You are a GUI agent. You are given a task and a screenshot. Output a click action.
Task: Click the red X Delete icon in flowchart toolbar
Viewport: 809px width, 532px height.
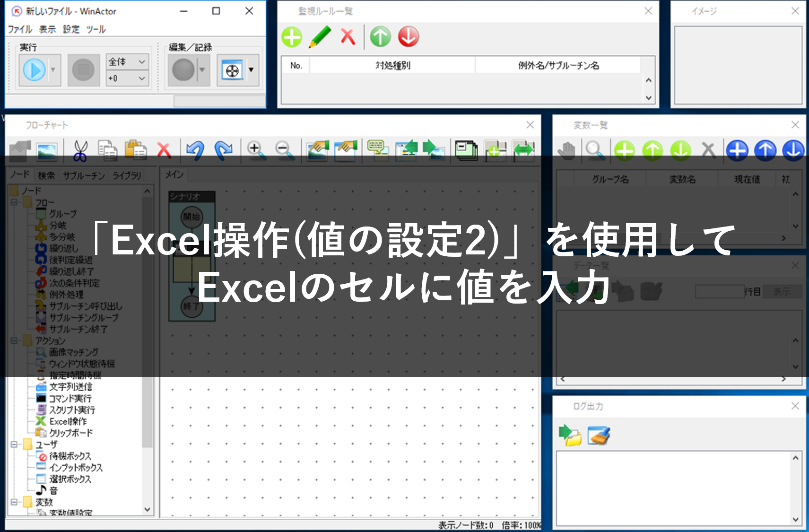pos(164,150)
